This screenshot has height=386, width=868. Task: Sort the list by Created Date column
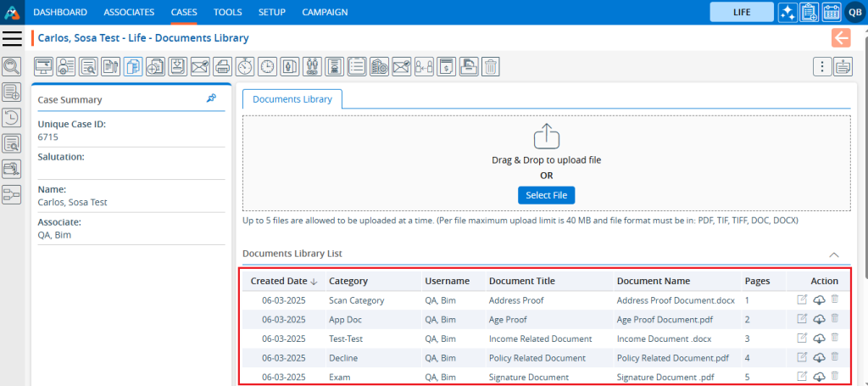click(x=284, y=281)
